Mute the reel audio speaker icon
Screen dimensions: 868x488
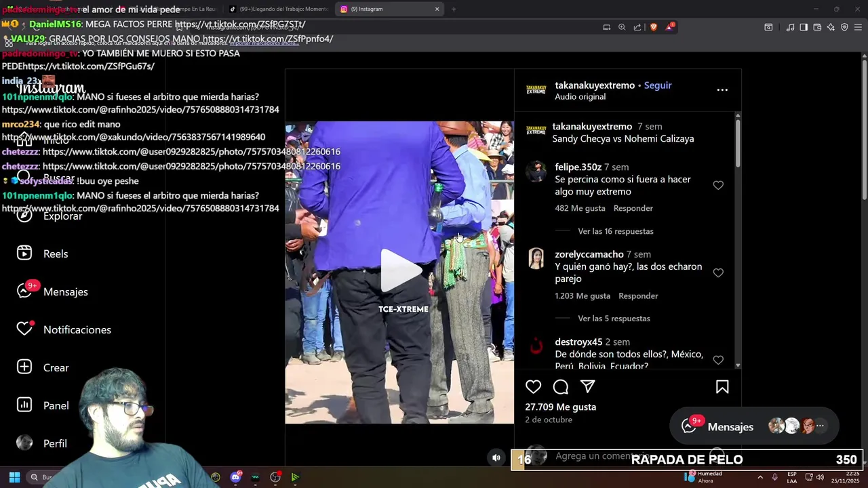(496, 457)
